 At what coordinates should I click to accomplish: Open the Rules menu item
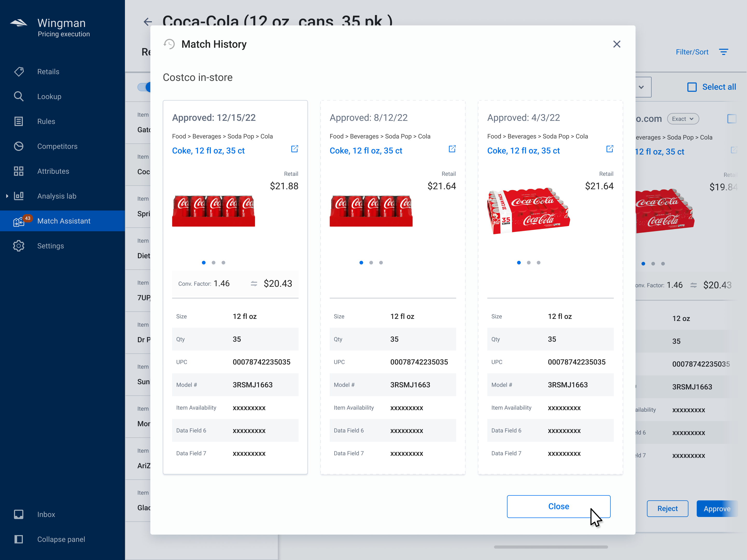(46, 121)
